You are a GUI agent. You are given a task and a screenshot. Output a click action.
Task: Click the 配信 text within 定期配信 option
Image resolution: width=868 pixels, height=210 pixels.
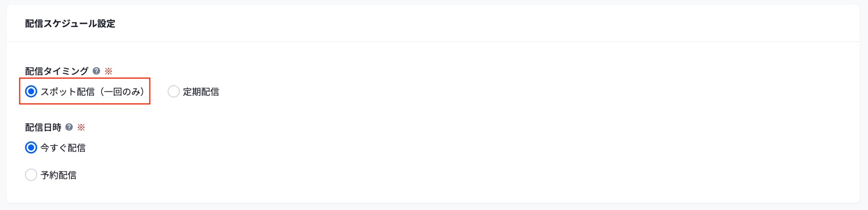click(210, 92)
